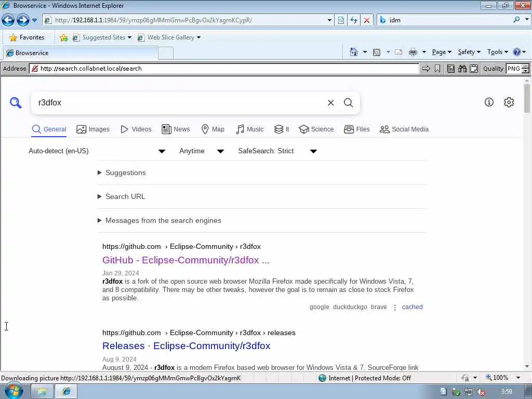This screenshot has height=399, width=532.
Task: Click the blue Help question mark icon
Action: tap(517, 52)
